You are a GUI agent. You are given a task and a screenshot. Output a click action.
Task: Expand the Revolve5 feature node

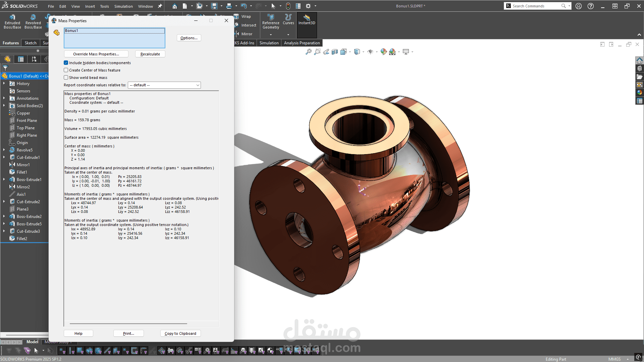tap(4, 150)
